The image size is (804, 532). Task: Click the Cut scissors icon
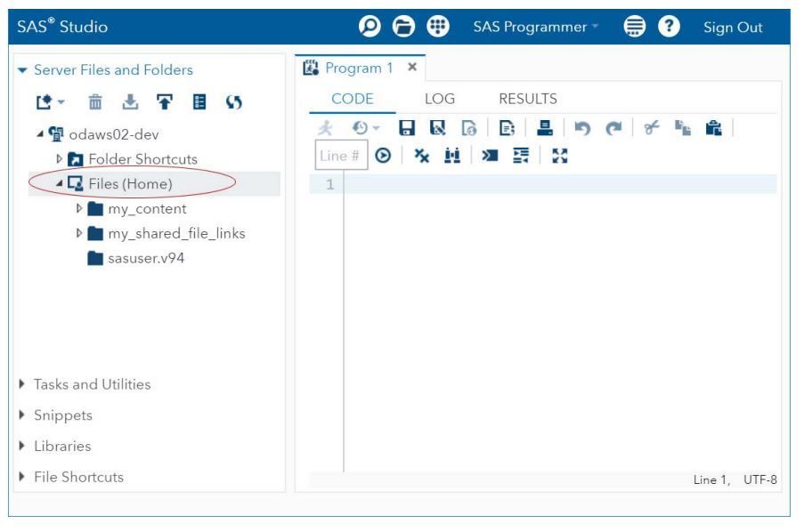pyautogui.click(x=651, y=127)
